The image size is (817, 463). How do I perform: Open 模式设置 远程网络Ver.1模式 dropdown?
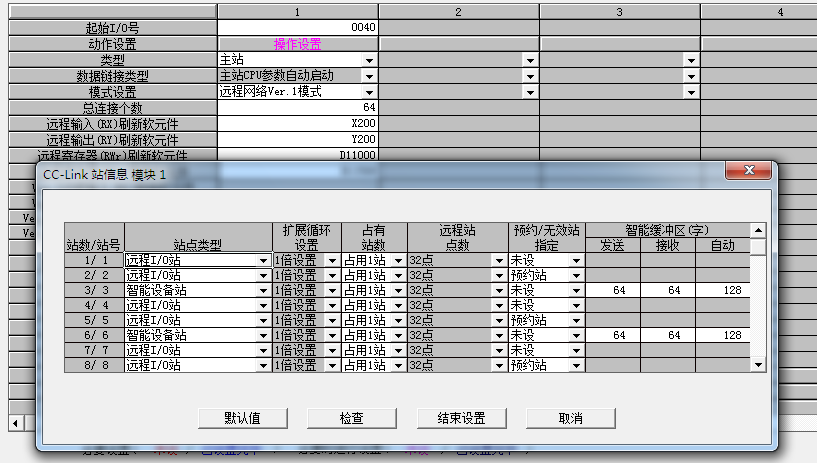coord(369,91)
